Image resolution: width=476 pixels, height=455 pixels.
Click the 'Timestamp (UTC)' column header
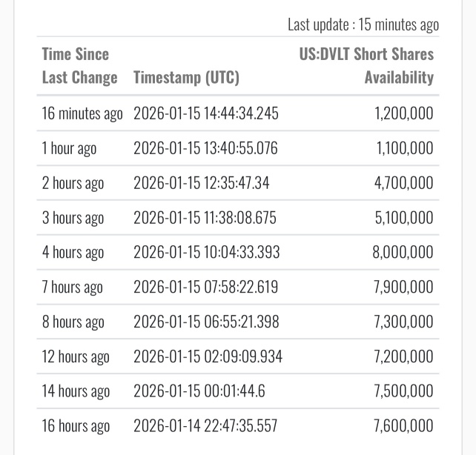186,77
